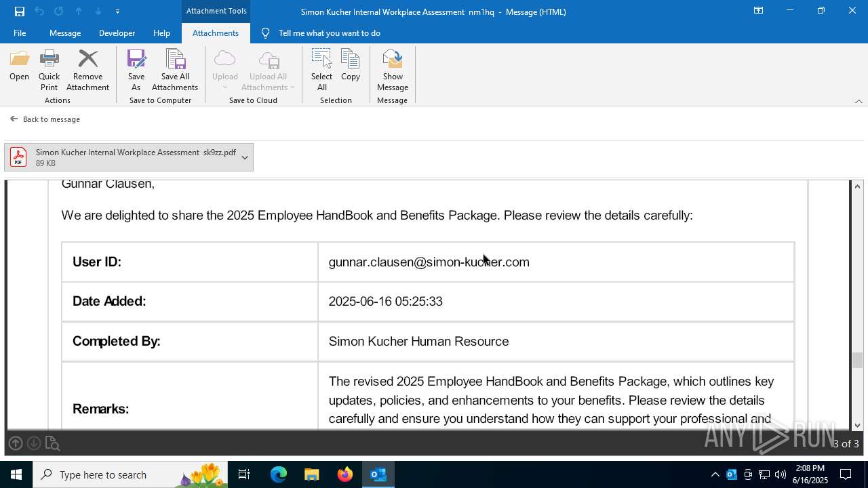This screenshot has width=868, height=488.
Task: Click the Simon Kucher Human Resource text
Action: coord(418,341)
